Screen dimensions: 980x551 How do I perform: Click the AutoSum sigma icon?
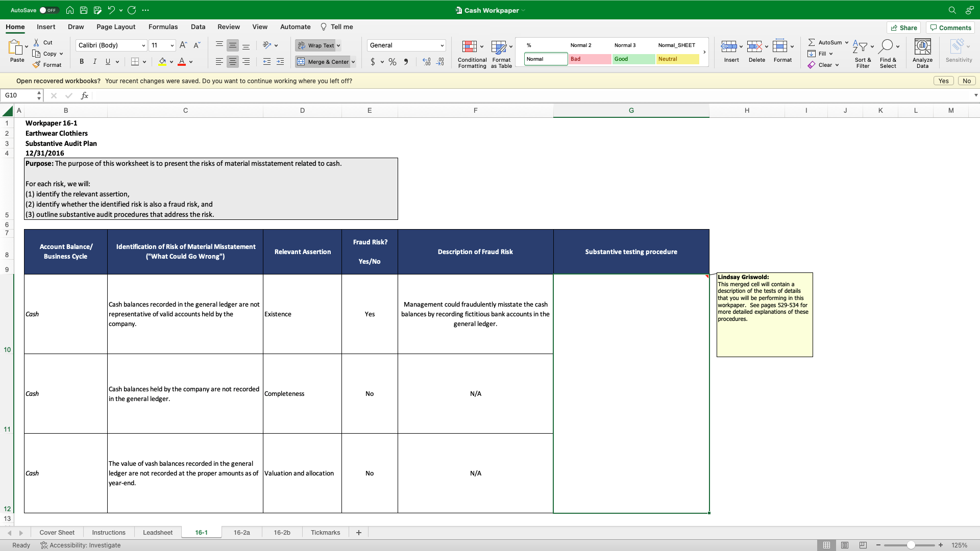coord(812,42)
